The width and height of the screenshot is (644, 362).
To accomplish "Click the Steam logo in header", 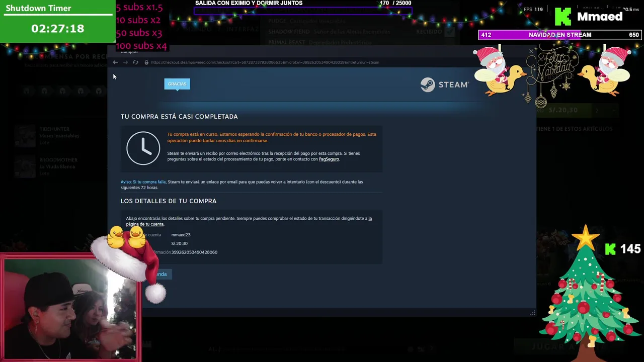I will click(x=444, y=84).
